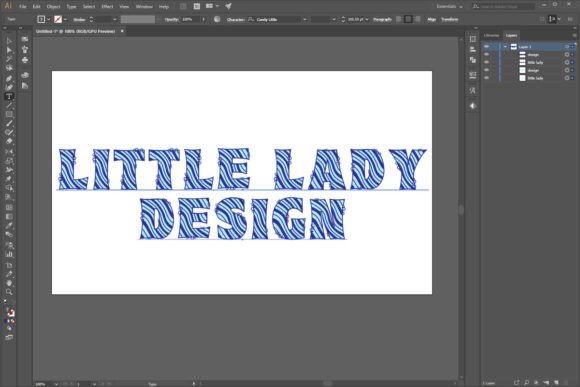
Task: Click the Align link in control bar
Action: pyautogui.click(x=431, y=19)
